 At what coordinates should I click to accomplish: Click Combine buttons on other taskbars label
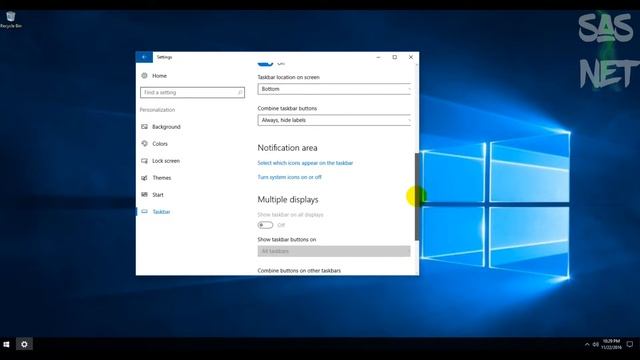click(299, 271)
